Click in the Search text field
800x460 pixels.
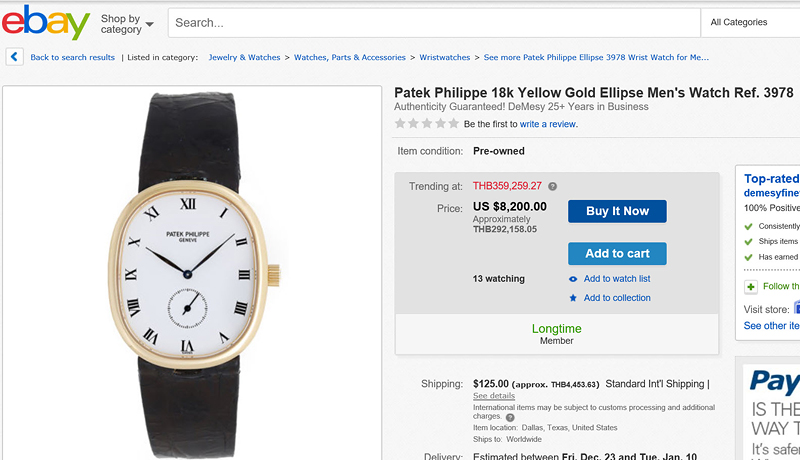(430, 22)
